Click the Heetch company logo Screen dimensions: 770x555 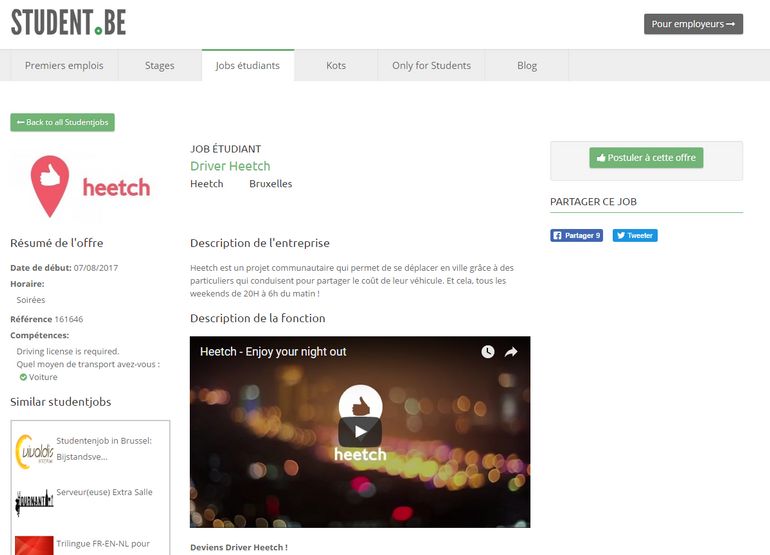pos(90,187)
